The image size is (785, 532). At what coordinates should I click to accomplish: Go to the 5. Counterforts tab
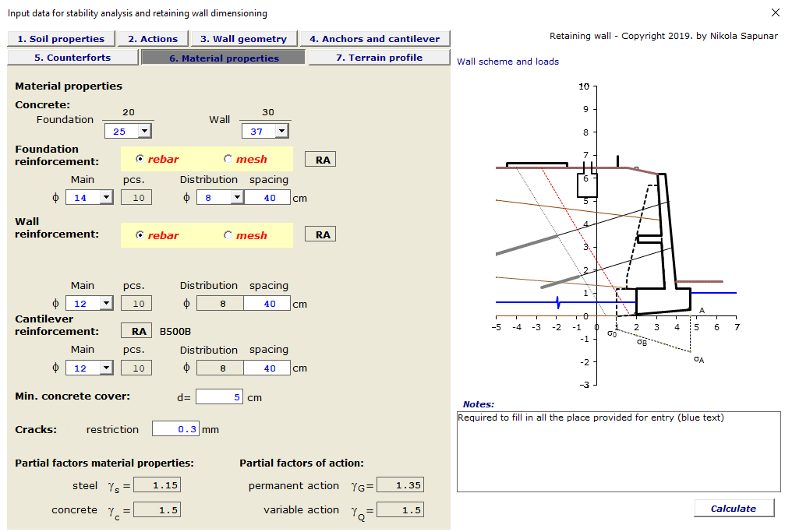click(72, 56)
